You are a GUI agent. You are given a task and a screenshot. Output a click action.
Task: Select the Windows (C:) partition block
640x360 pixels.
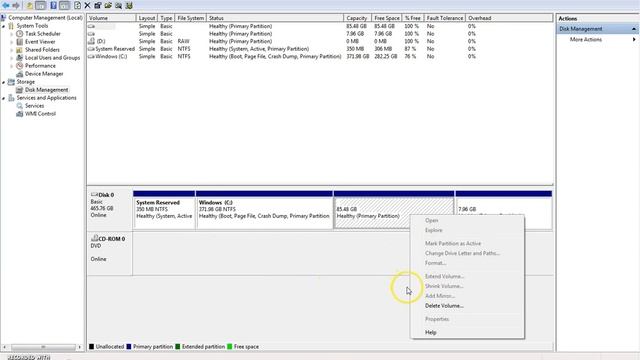tap(264, 210)
